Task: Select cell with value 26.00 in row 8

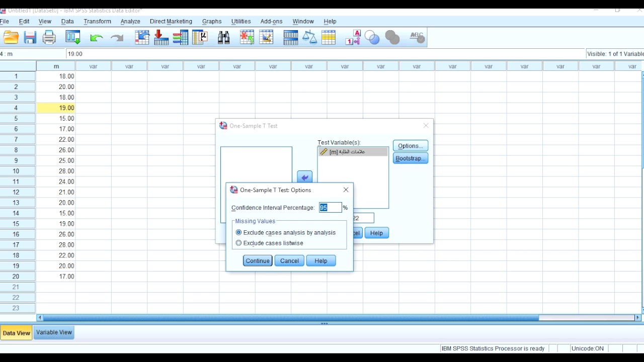Action: 56,150
